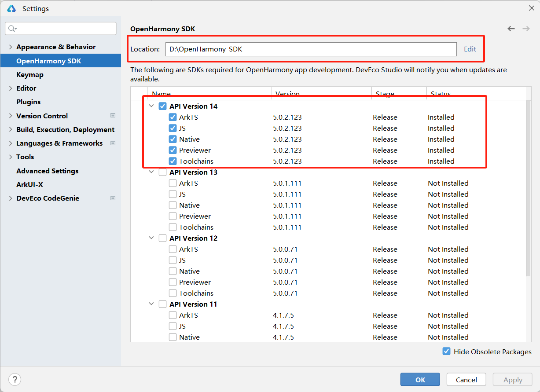Click the DevEco Studio logo icon
This screenshot has height=392, width=540.
coord(11,8)
